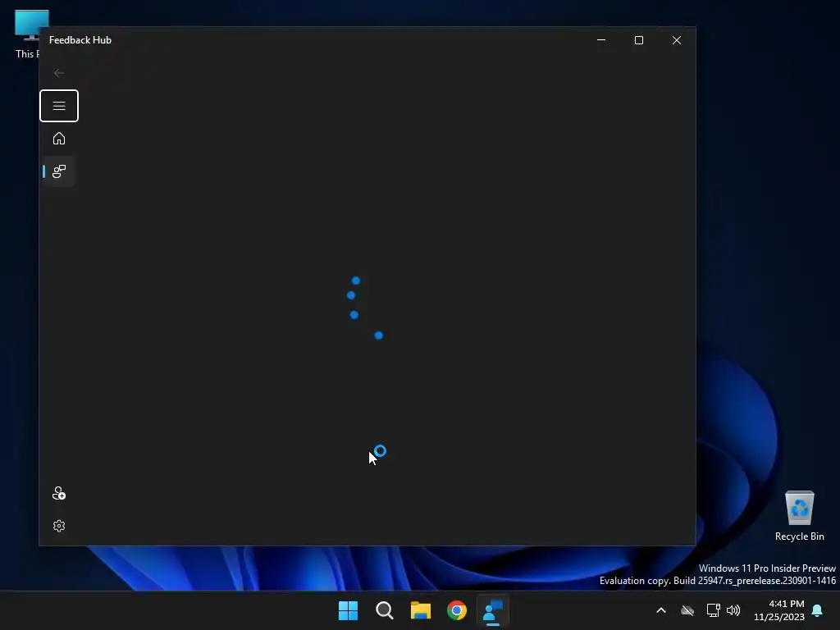
Task: Expand the hidden system tray icons chevron
Action: [661, 610]
